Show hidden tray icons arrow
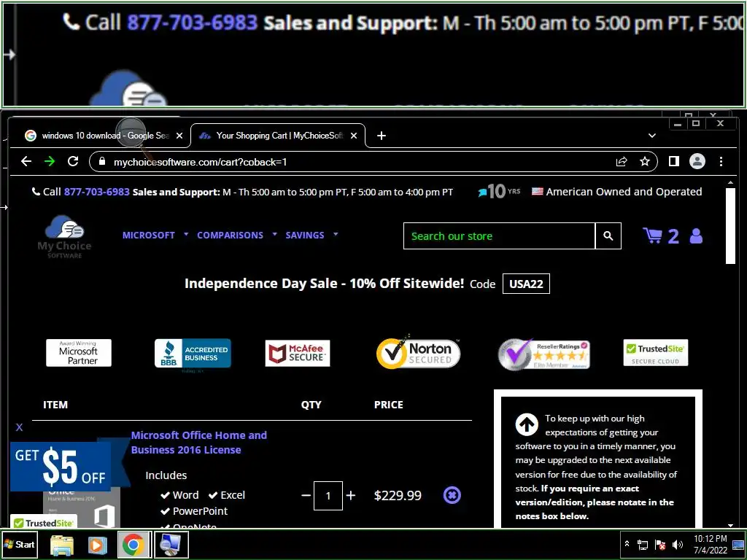Screen dimensions: 747x560 (x=627, y=544)
